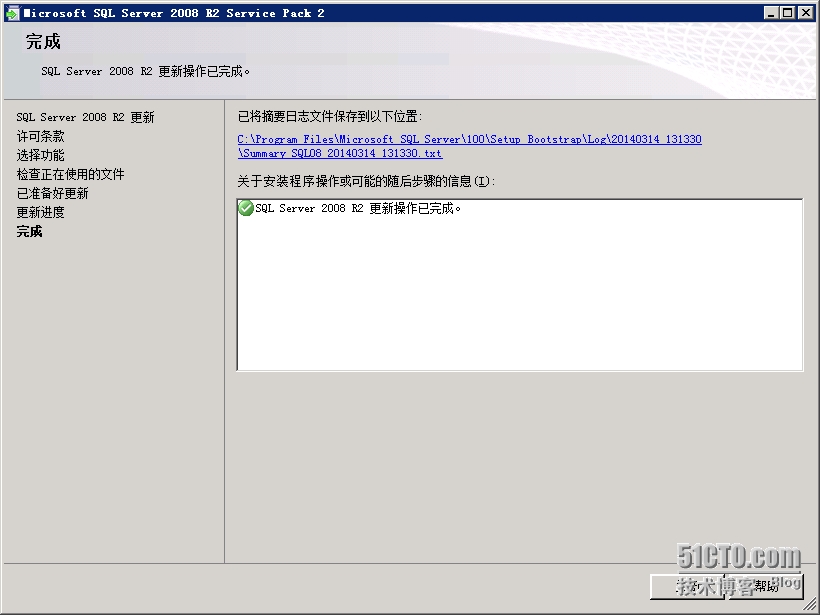Select the 更新进度 step in sidebar
This screenshot has height=615, width=820.
(x=41, y=212)
